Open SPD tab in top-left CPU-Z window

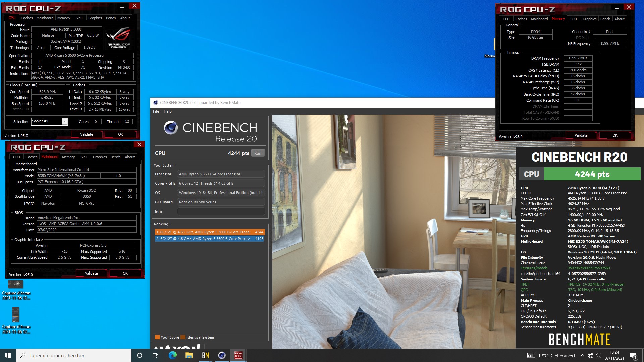click(79, 18)
